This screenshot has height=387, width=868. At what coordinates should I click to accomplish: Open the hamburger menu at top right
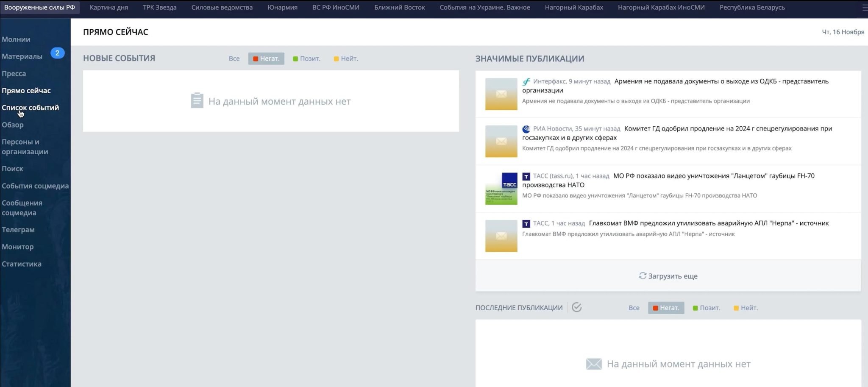point(864,8)
